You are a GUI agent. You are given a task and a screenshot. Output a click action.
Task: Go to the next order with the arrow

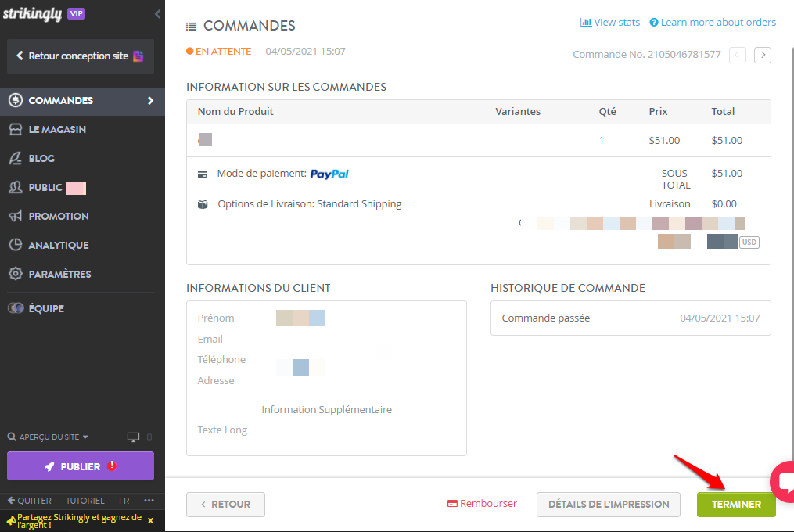coord(763,55)
